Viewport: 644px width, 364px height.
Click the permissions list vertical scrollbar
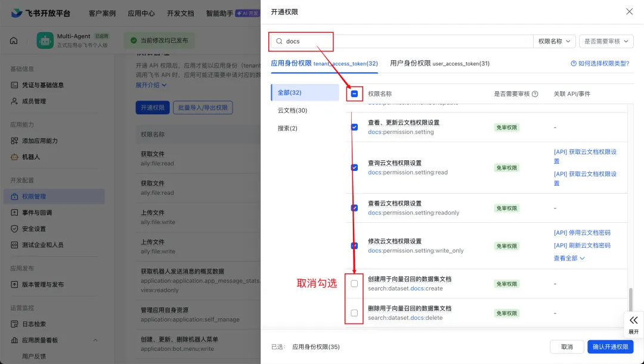click(630, 298)
